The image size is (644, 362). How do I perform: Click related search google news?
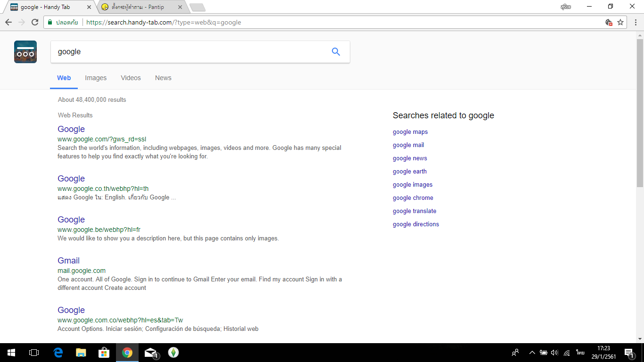[x=410, y=158]
